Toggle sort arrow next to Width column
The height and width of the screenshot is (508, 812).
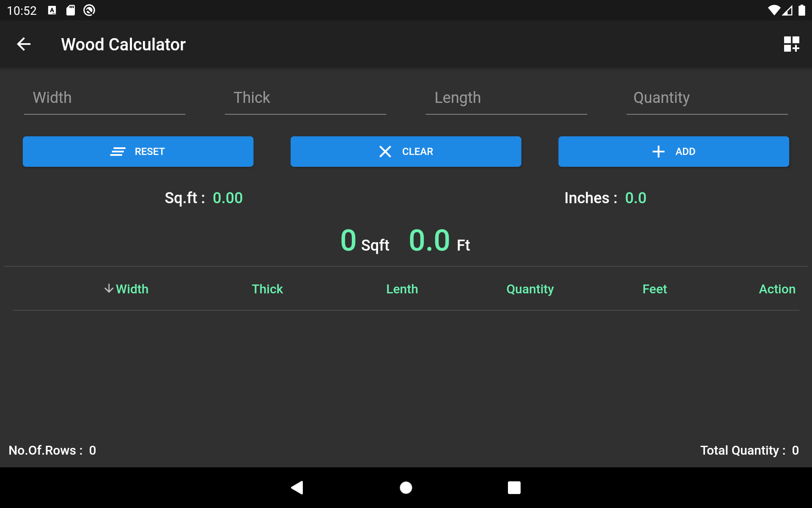[x=109, y=289]
